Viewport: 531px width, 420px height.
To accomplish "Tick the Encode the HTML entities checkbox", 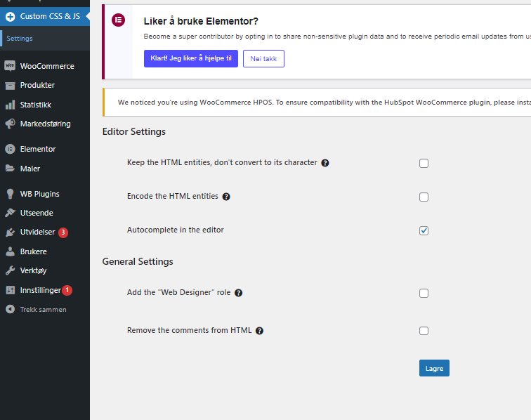I will [x=424, y=197].
